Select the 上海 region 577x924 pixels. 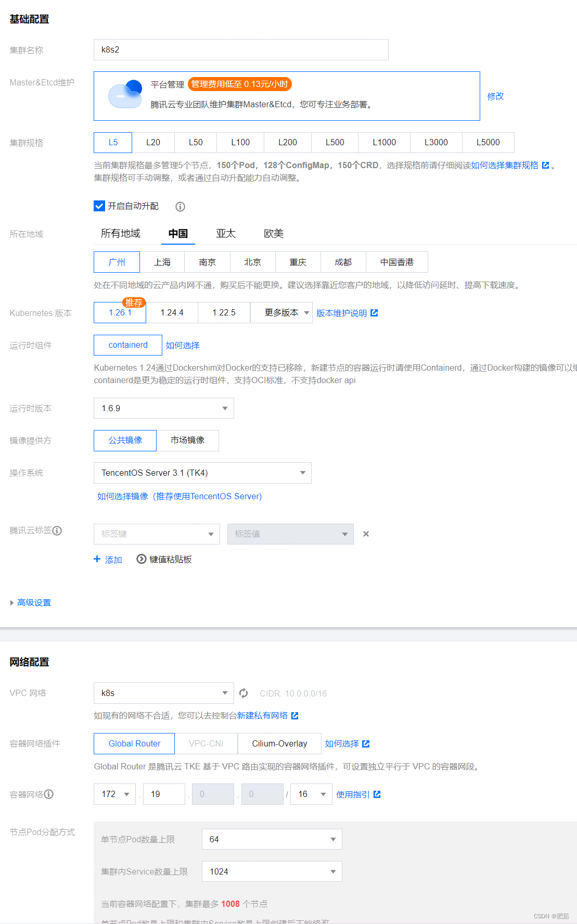click(162, 262)
